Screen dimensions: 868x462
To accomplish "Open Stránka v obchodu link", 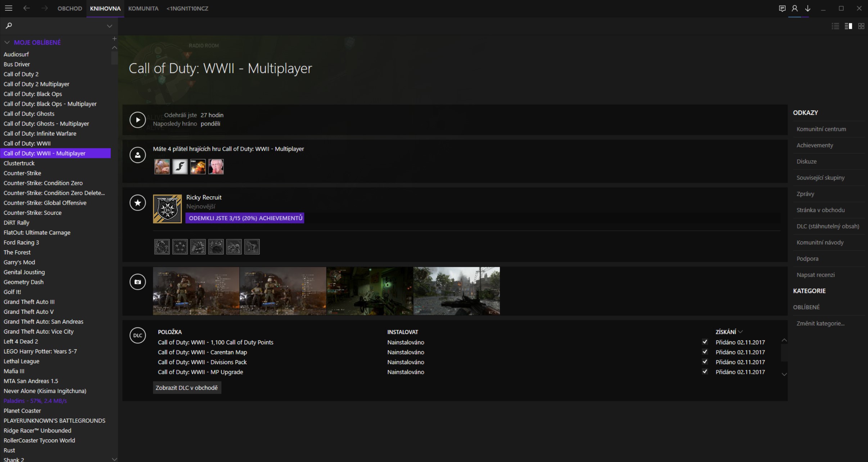I will (x=820, y=210).
